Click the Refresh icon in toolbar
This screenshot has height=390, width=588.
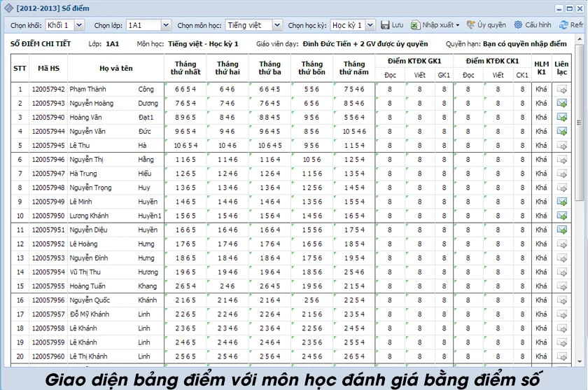pos(563,25)
